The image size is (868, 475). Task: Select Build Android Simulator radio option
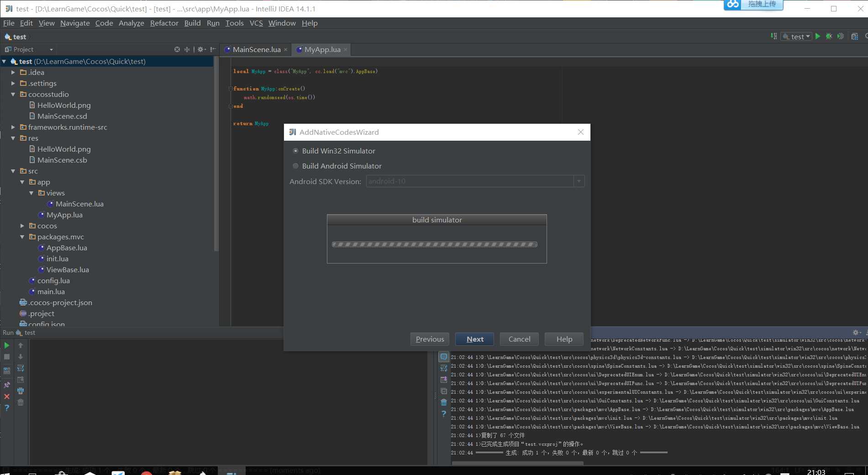click(296, 166)
